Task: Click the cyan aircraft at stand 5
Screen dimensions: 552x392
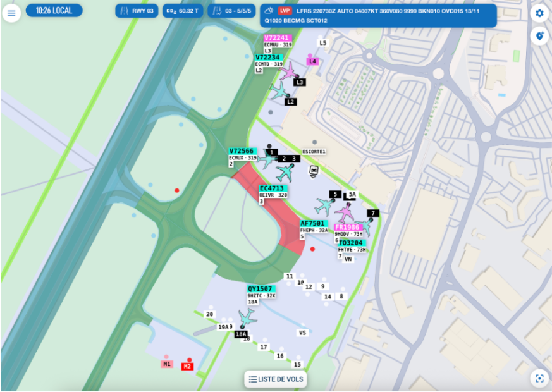Action: point(324,206)
